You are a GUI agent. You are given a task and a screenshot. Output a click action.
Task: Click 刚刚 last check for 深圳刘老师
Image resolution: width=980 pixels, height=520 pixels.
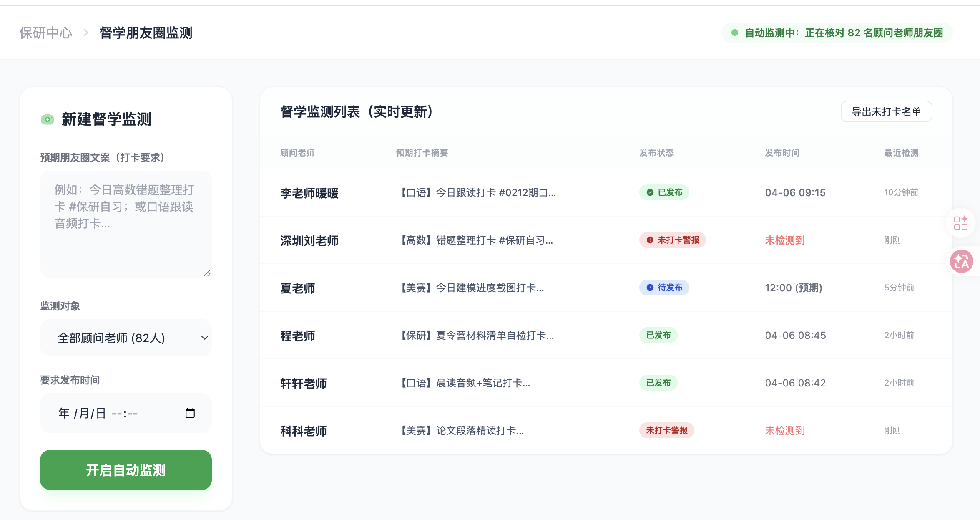click(892, 240)
